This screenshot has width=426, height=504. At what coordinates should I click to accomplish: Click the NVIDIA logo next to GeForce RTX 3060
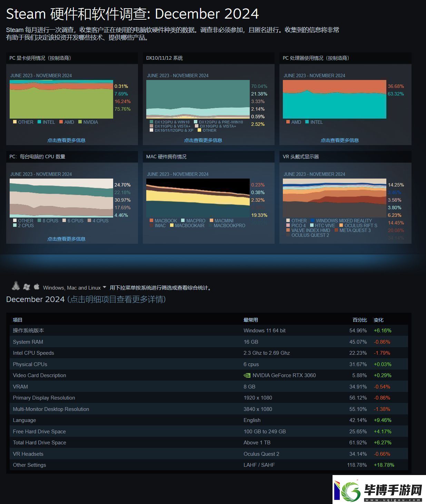coord(247,375)
